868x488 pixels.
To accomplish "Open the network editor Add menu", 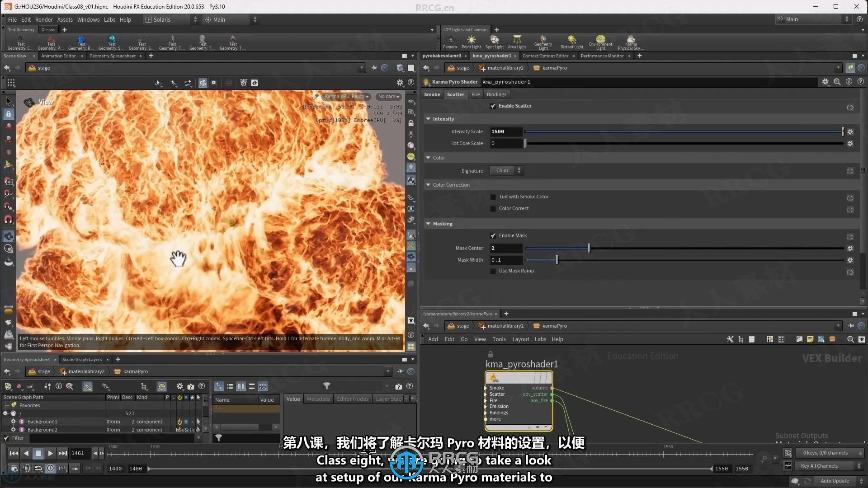I will [x=433, y=339].
